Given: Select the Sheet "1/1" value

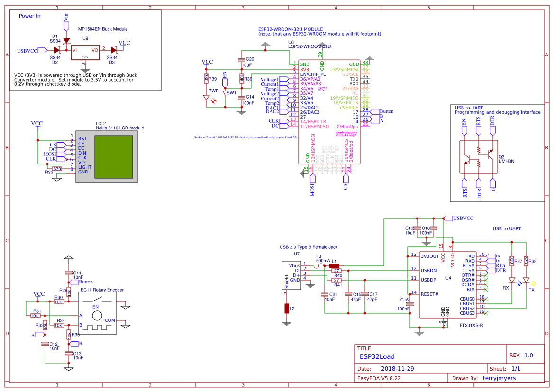Looking at the screenshot, I should coord(516,369).
